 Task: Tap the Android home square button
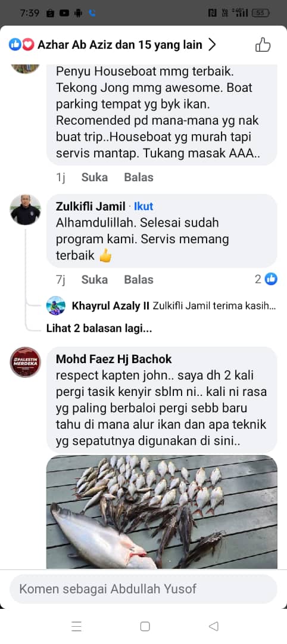[x=145, y=626]
